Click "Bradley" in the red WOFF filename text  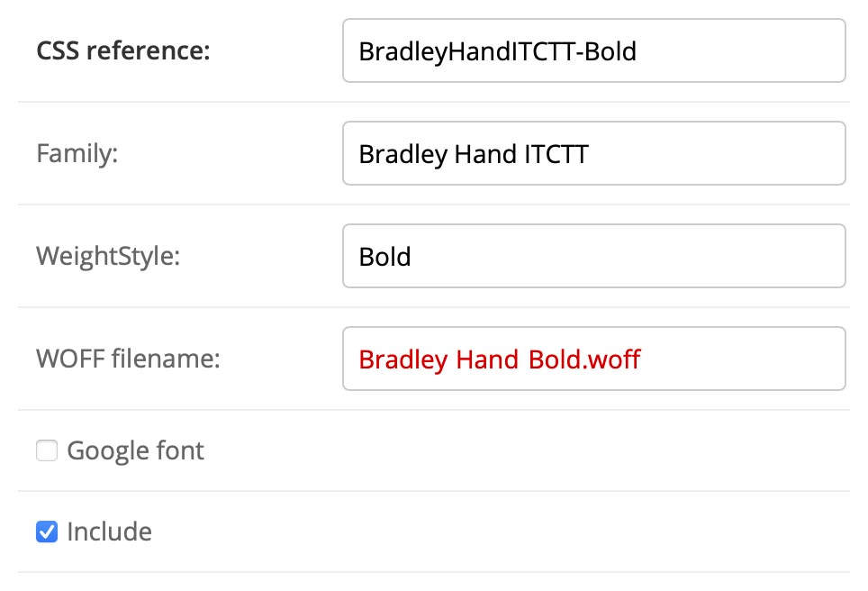(403, 359)
